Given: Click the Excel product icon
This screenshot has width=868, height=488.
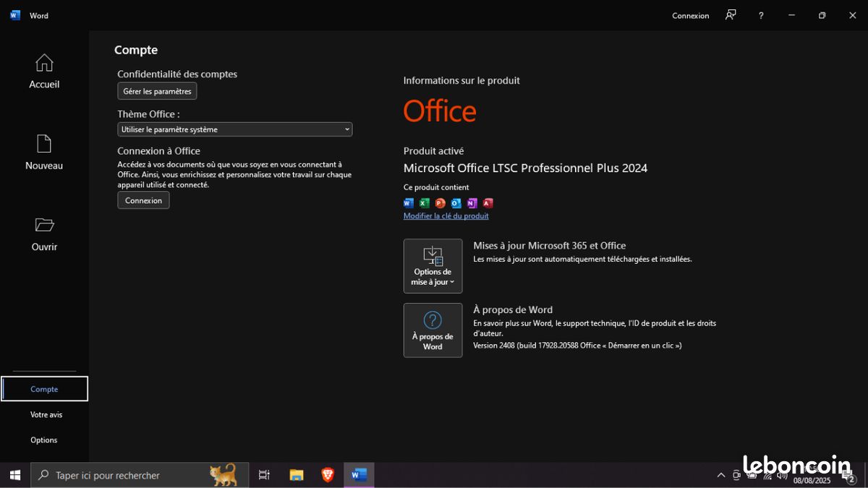Looking at the screenshot, I should coord(425,203).
